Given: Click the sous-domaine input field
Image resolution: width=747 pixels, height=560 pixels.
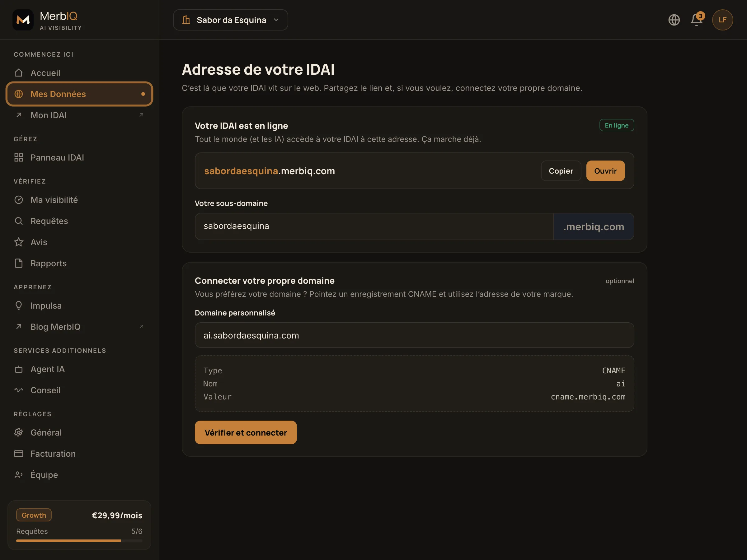Looking at the screenshot, I should [x=374, y=226].
